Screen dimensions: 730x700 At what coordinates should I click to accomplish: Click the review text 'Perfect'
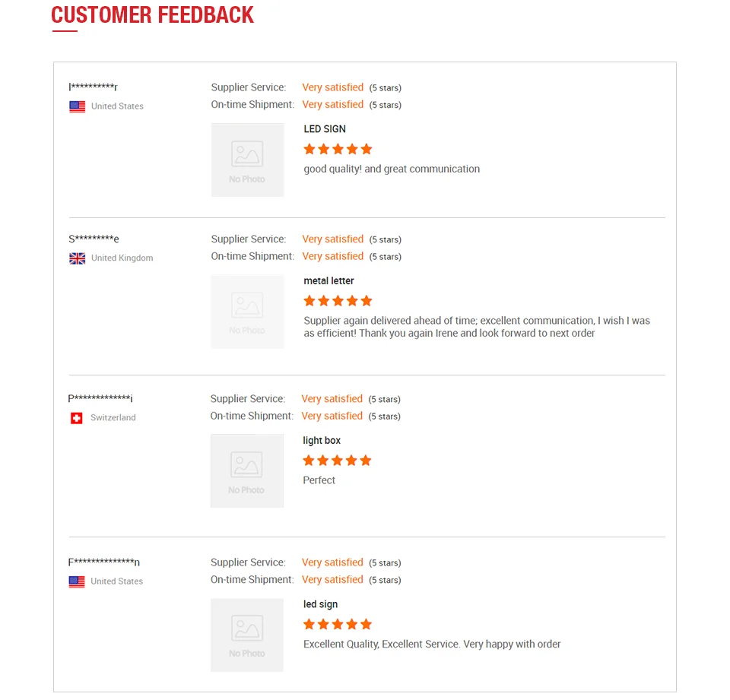[x=319, y=480]
